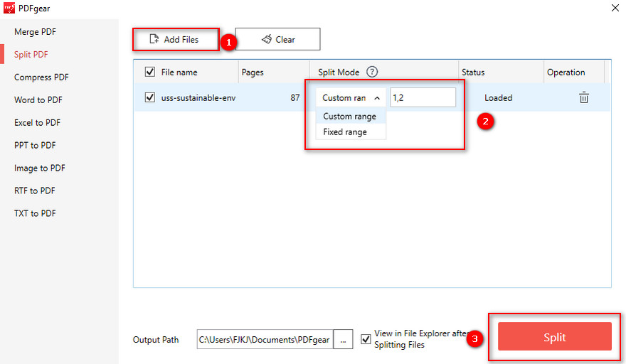
Task: Click the Operation column header
Action: (574, 73)
